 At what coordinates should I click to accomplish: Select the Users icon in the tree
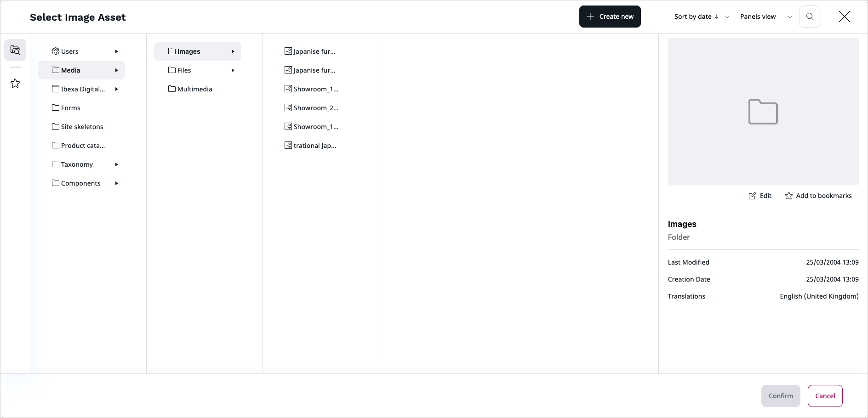point(56,51)
